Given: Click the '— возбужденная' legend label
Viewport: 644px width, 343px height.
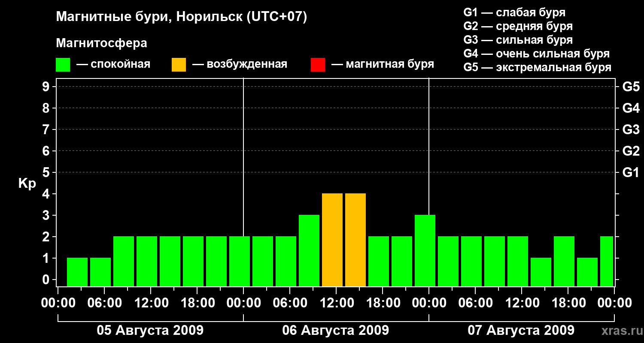Looking at the screenshot, I should pos(240,64).
